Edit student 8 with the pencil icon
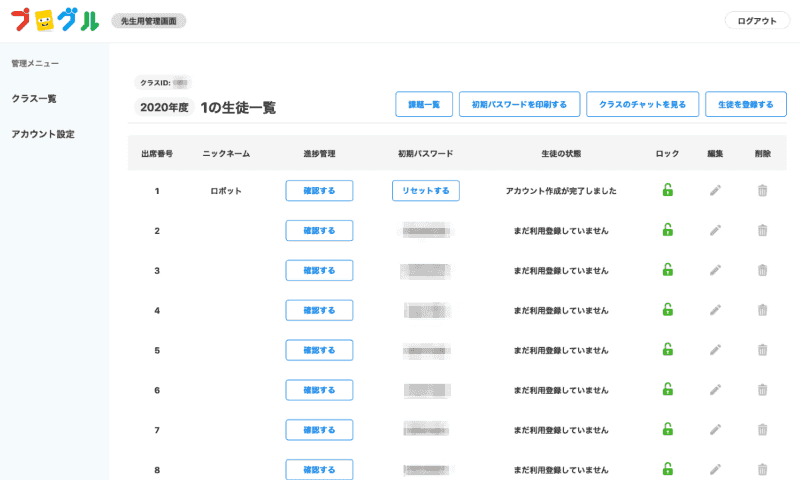800x480 pixels. (715, 469)
